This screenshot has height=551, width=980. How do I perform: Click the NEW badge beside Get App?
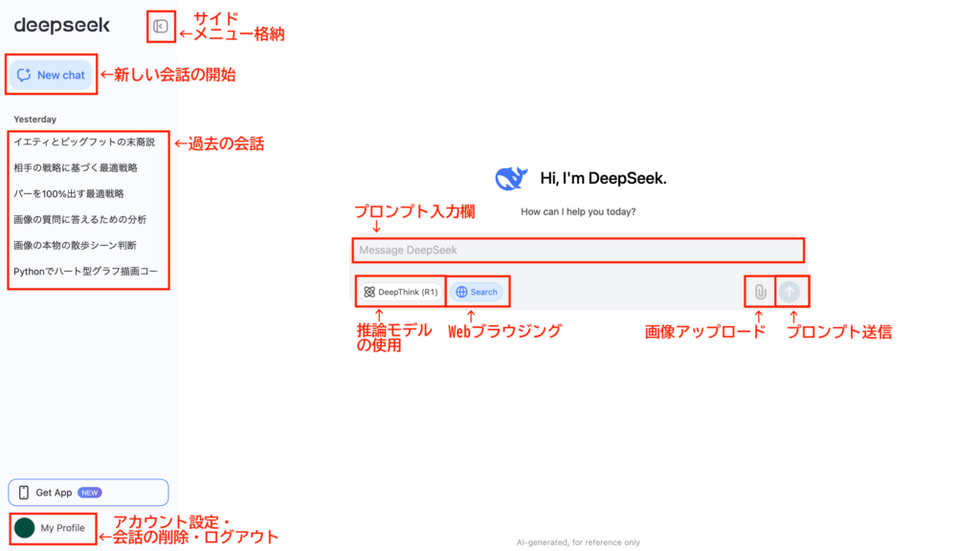click(90, 493)
